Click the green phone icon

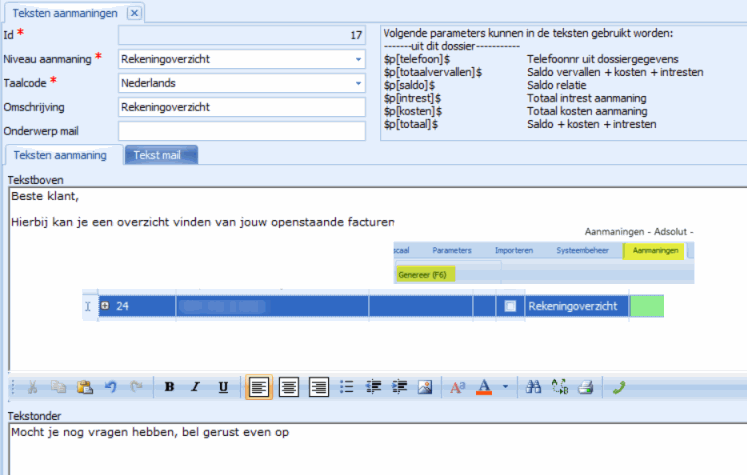pyautogui.click(x=619, y=387)
